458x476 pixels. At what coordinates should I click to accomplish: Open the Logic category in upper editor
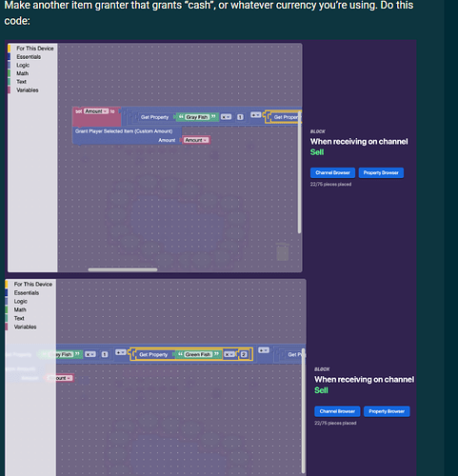coord(23,65)
